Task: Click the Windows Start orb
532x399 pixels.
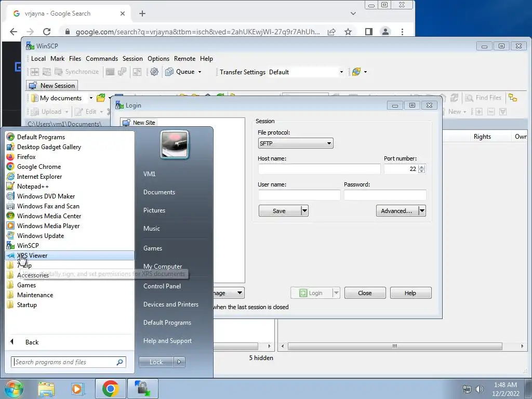Action: click(14, 389)
